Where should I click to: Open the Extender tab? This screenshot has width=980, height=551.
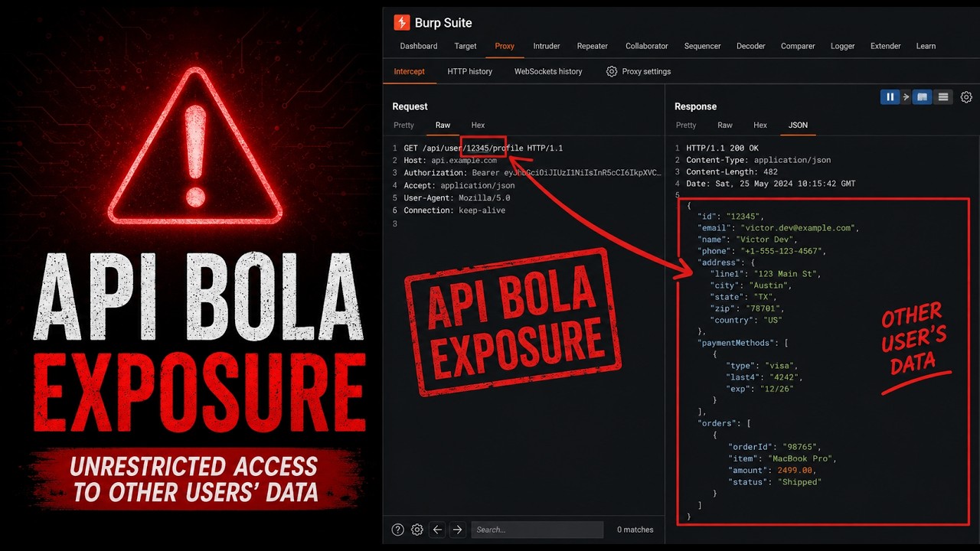click(886, 46)
